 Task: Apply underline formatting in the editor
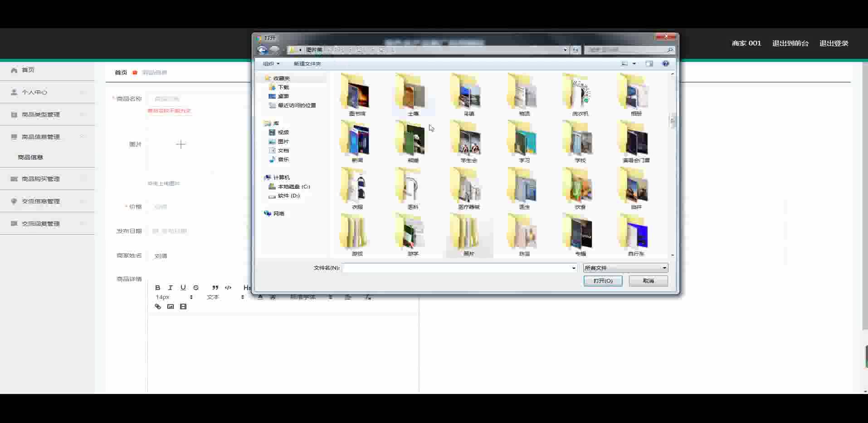pos(183,287)
